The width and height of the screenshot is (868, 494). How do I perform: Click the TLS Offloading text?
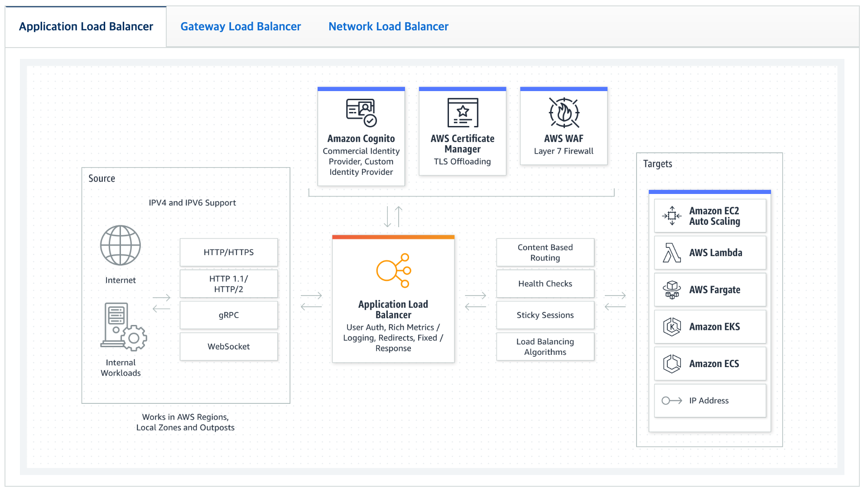pyautogui.click(x=463, y=162)
